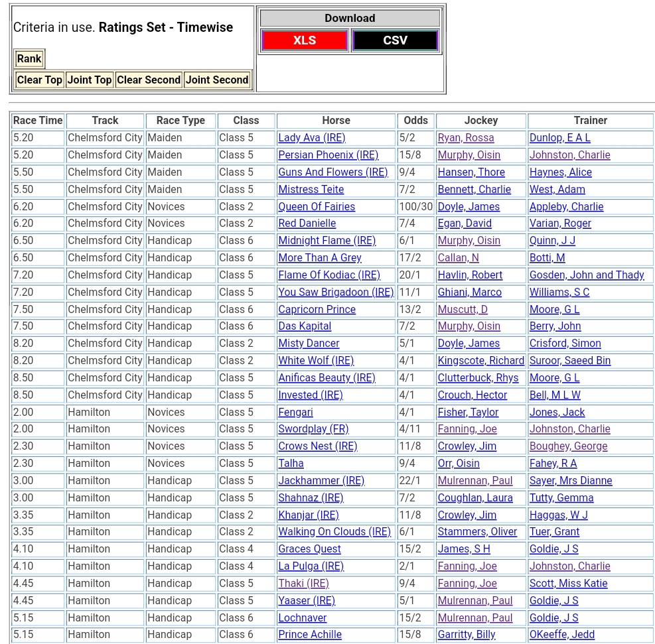Choose the Clear Second filter

149,80
